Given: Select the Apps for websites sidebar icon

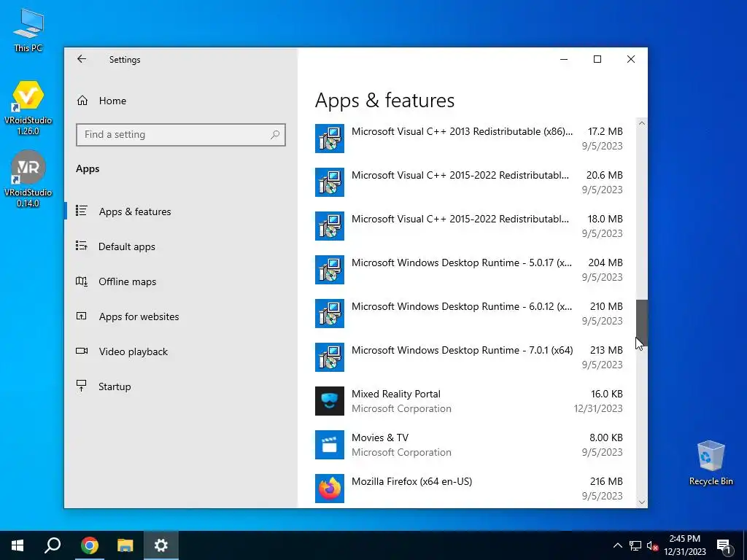Looking at the screenshot, I should 82,316.
